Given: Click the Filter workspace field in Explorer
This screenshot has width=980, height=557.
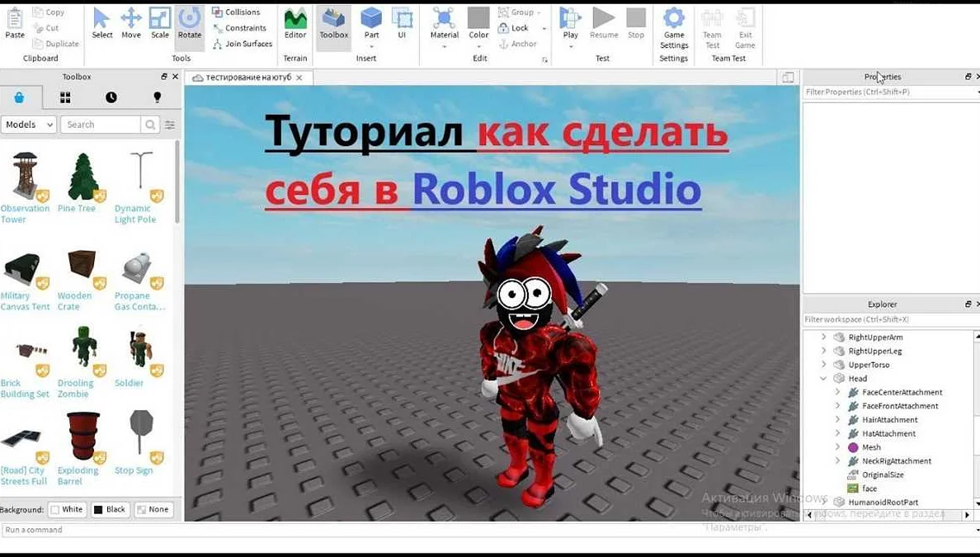Looking at the screenshot, I should (890, 319).
